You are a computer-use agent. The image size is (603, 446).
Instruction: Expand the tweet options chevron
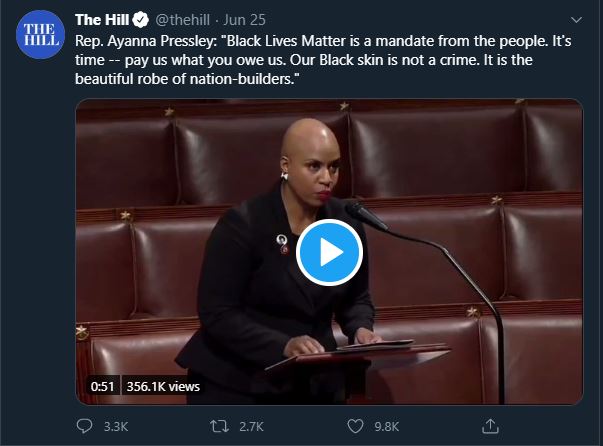[x=576, y=20]
